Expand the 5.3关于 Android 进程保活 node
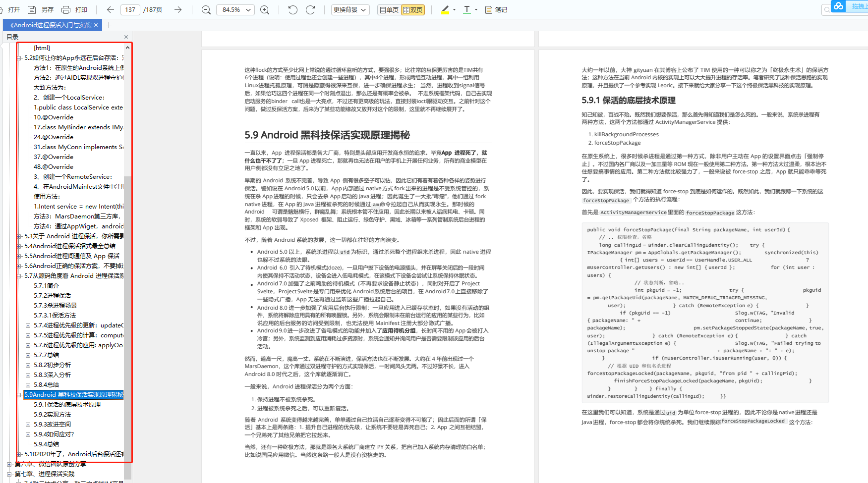Image resolution: width=868 pixels, height=483 pixels. [19, 236]
